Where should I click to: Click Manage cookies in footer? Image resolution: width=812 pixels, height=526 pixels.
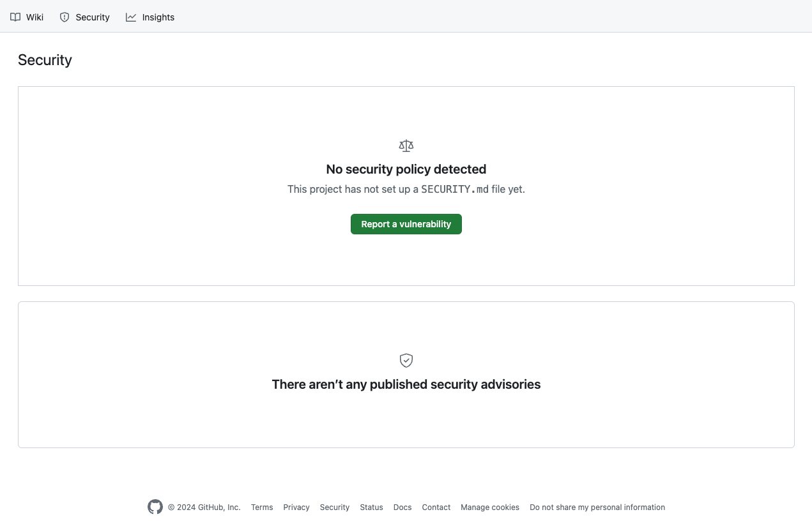click(490, 507)
